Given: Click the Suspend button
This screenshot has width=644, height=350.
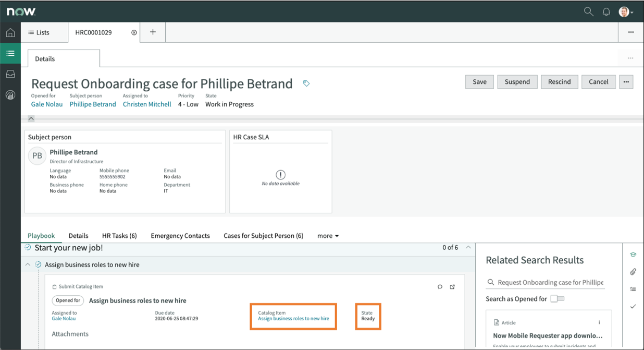Looking at the screenshot, I should click(x=517, y=82).
